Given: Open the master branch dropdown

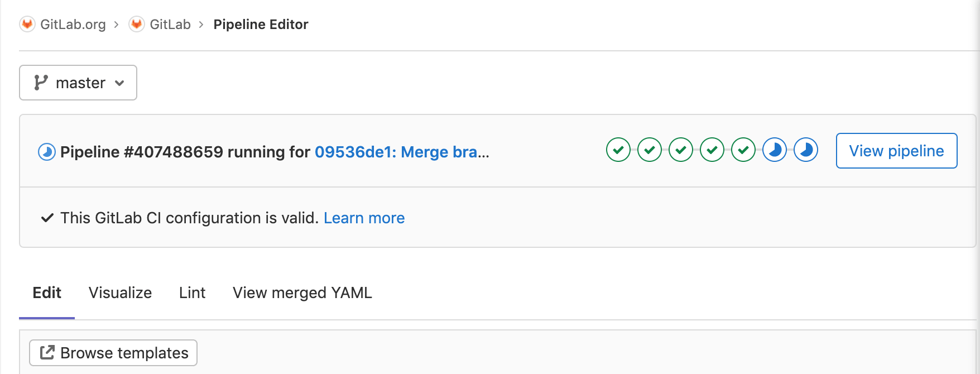Looking at the screenshot, I should (x=78, y=82).
